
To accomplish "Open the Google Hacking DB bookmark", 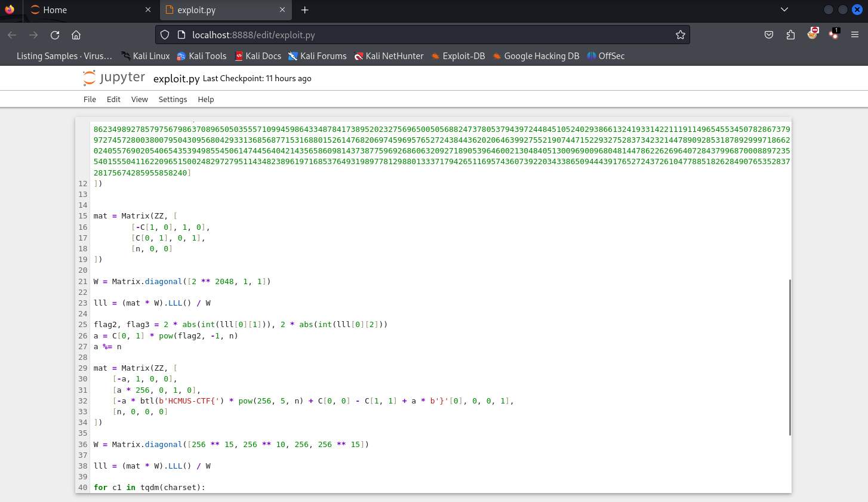I will tap(535, 56).
